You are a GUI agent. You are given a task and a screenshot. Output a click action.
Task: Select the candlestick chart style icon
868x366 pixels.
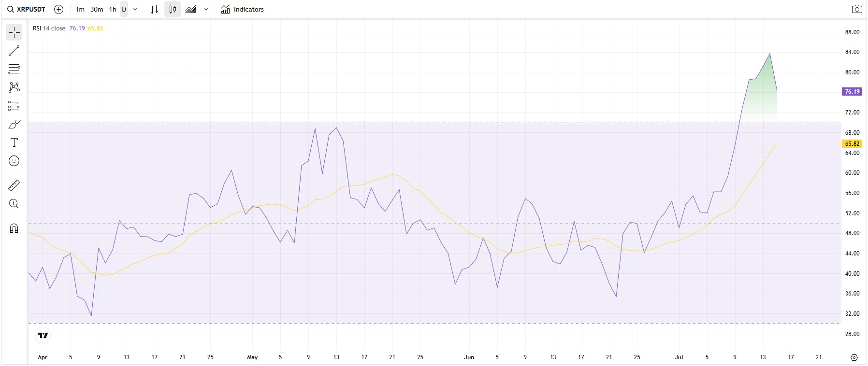[x=173, y=9]
